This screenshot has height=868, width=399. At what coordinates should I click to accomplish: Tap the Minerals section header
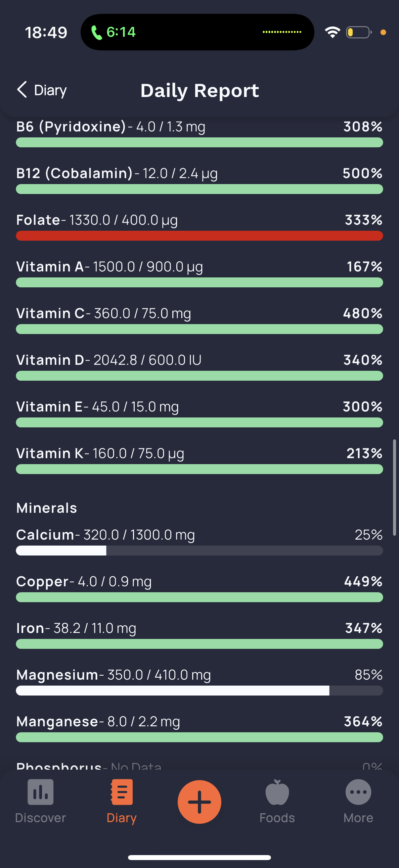point(47,508)
